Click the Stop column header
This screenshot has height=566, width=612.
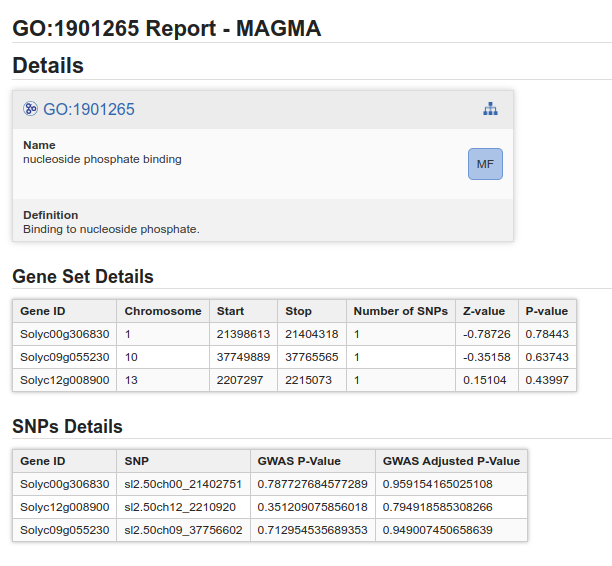[x=298, y=311]
